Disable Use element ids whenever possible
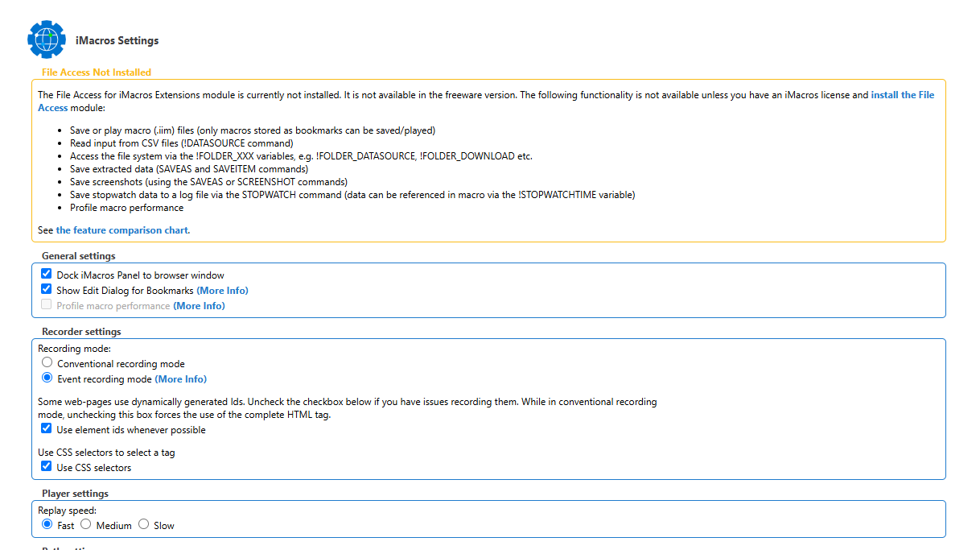The width and height of the screenshot is (980, 550). tap(47, 428)
